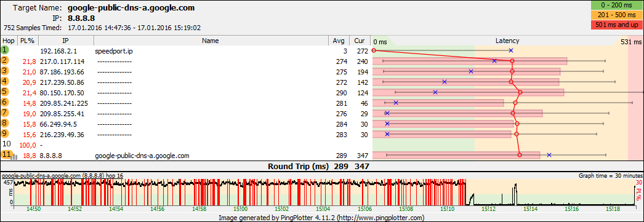The height and width of the screenshot is (222, 644).
Task: Click the 100,0 packet loss value on hop 10
Action: pyautogui.click(x=28, y=145)
